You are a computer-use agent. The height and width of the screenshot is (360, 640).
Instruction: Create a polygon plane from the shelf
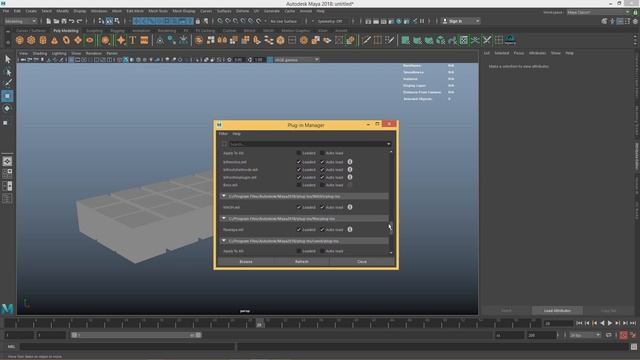pos(78,40)
